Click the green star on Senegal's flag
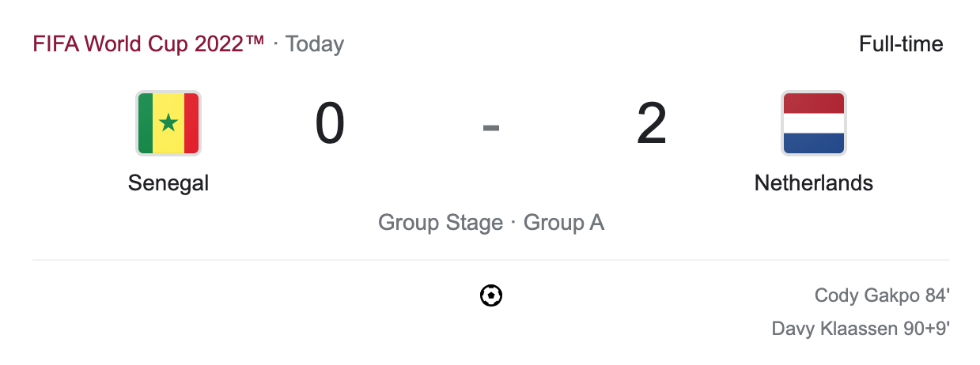 pos(168,122)
